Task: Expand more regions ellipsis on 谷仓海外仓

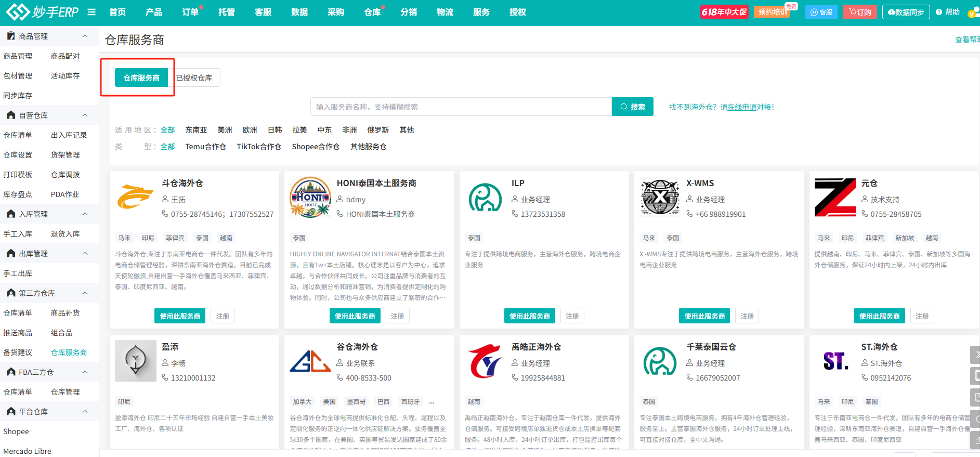Action: point(431,402)
